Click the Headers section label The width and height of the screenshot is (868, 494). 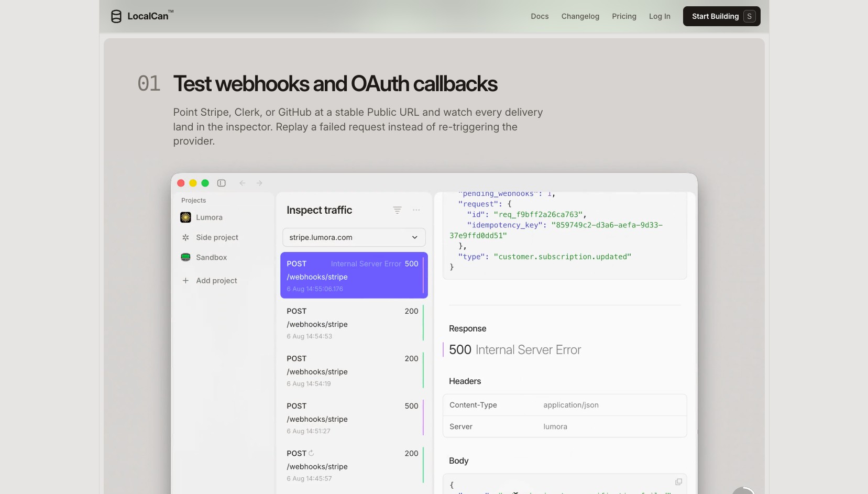tap(465, 381)
